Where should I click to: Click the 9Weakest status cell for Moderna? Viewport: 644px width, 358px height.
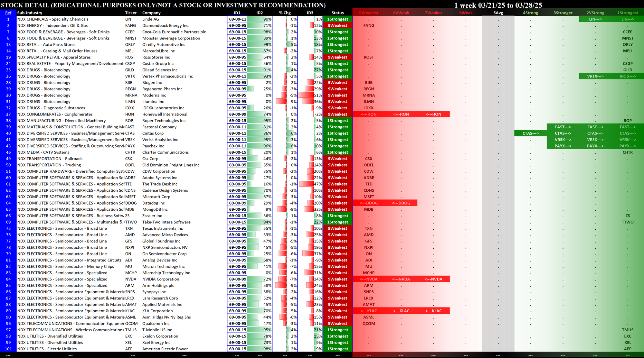pos(337,96)
